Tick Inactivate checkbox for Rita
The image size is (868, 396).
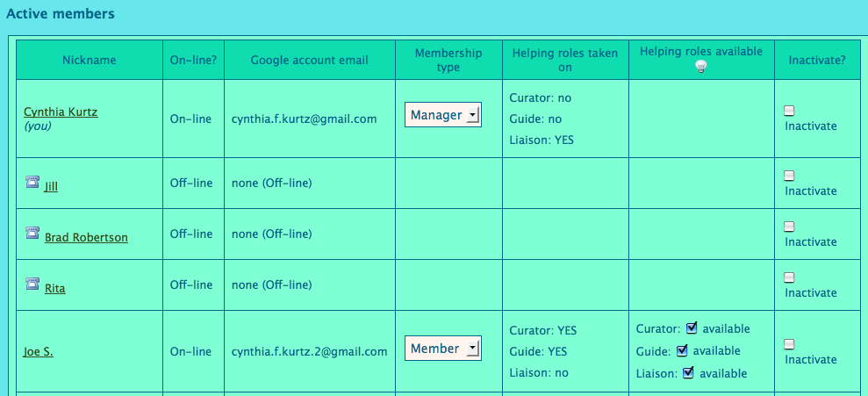point(789,277)
